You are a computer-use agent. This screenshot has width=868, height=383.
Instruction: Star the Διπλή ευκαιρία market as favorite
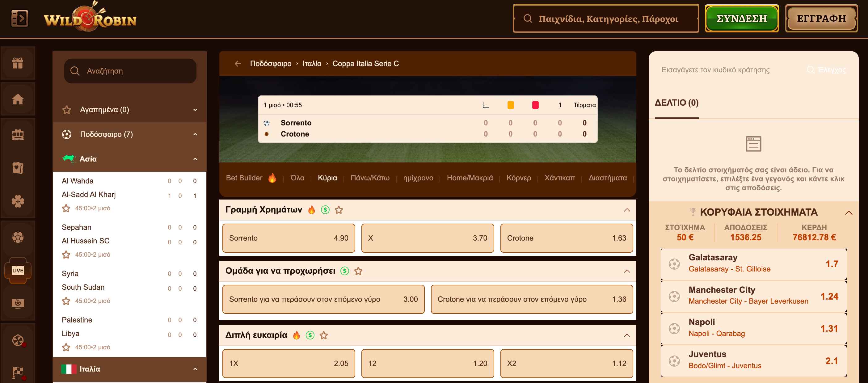[x=323, y=335]
